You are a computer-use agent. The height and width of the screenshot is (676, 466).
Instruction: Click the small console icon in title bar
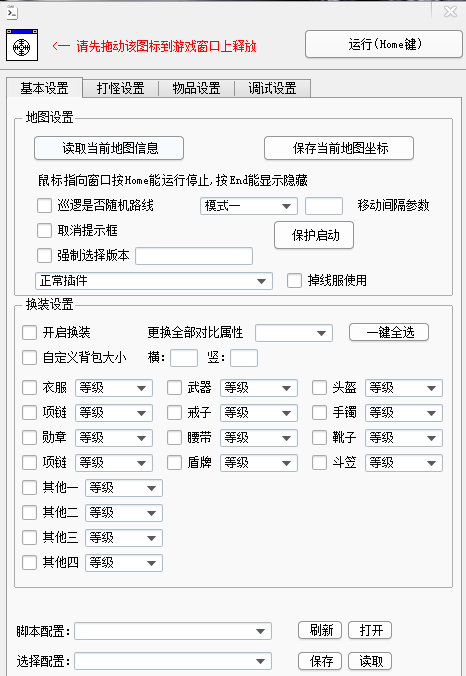tap(12, 12)
